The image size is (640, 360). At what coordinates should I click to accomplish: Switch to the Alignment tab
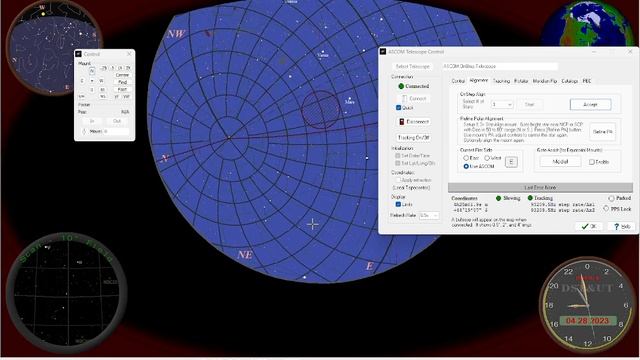tap(479, 80)
